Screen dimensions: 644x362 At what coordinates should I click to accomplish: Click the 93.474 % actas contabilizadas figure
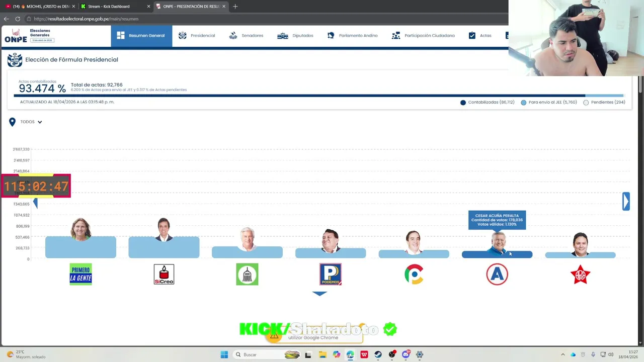point(42,88)
